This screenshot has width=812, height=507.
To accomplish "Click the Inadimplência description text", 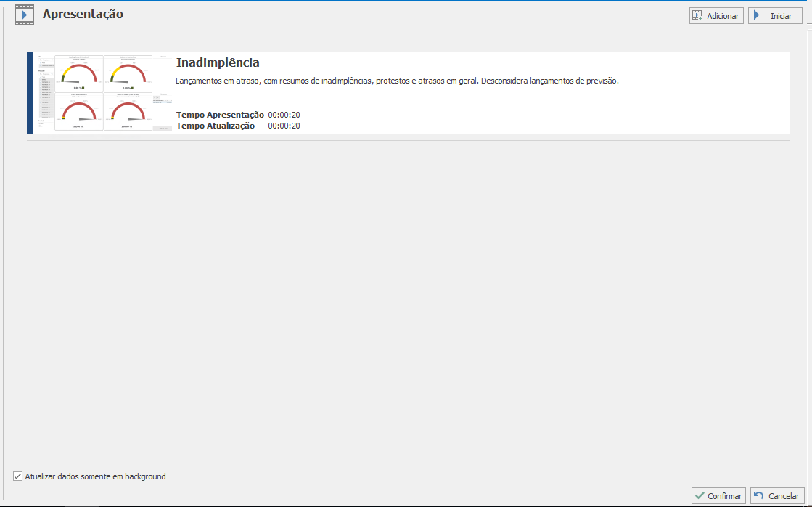I will pyautogui.click(x=397, y=81).
